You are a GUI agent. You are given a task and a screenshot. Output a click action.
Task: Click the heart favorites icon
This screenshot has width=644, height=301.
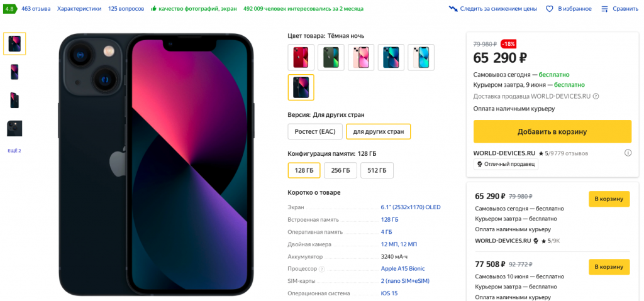(x=549, y=9)
